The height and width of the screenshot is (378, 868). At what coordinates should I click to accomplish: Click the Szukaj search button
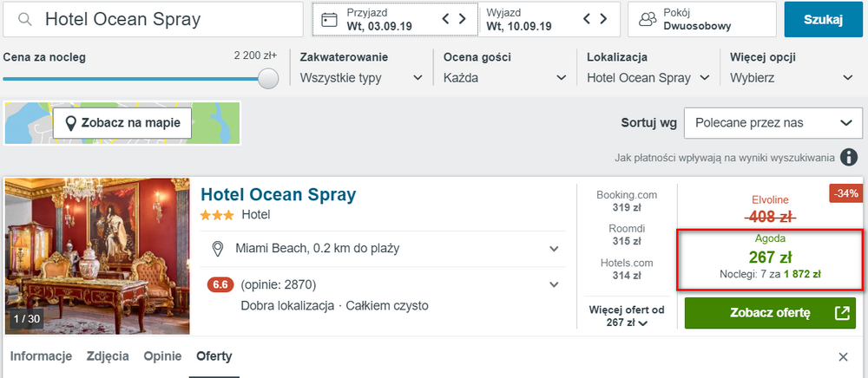pyautogui.click(x=823, y=19)
